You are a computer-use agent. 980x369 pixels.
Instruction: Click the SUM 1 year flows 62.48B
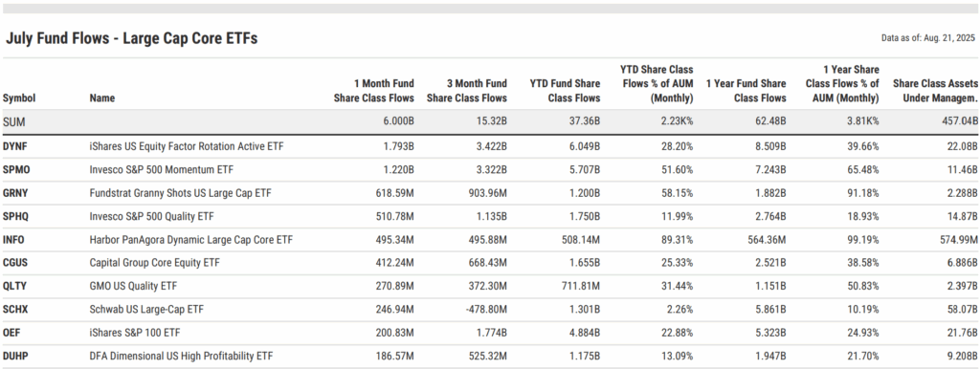pyautogui.click(x=770, y=122)
